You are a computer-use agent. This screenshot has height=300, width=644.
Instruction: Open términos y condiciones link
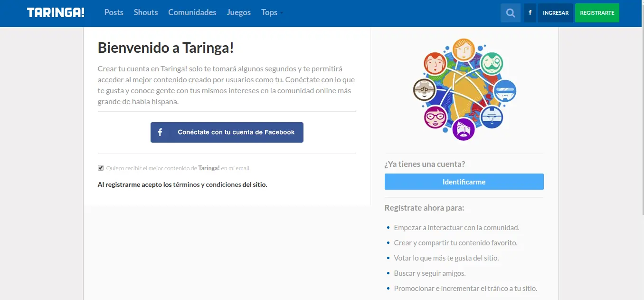pyautogui.click(x=207, y=184)
